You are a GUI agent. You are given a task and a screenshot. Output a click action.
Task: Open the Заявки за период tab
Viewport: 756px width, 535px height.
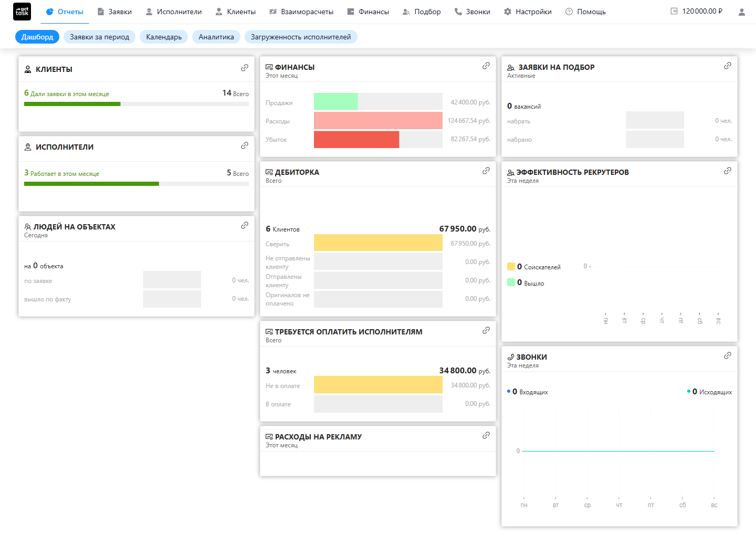[x=99, y=37]
